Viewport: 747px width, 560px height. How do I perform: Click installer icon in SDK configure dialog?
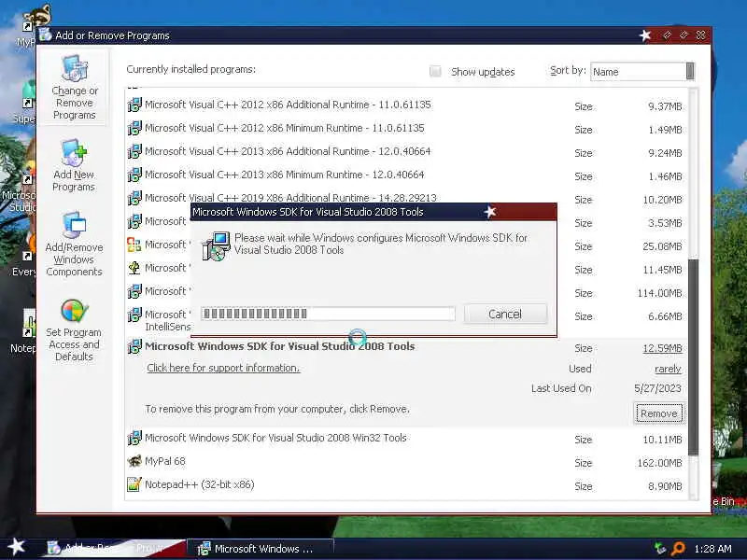pyautogui.click(x=216, y=246)
